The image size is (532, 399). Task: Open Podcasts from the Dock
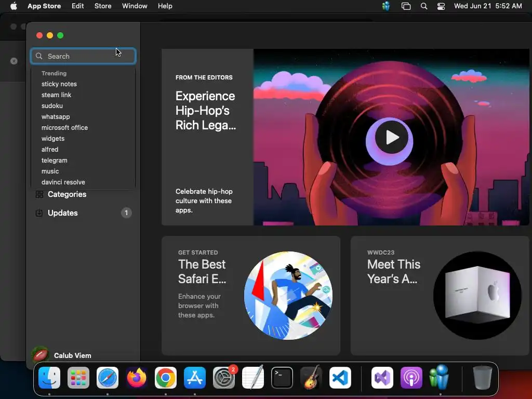click(x=411, y=377)
